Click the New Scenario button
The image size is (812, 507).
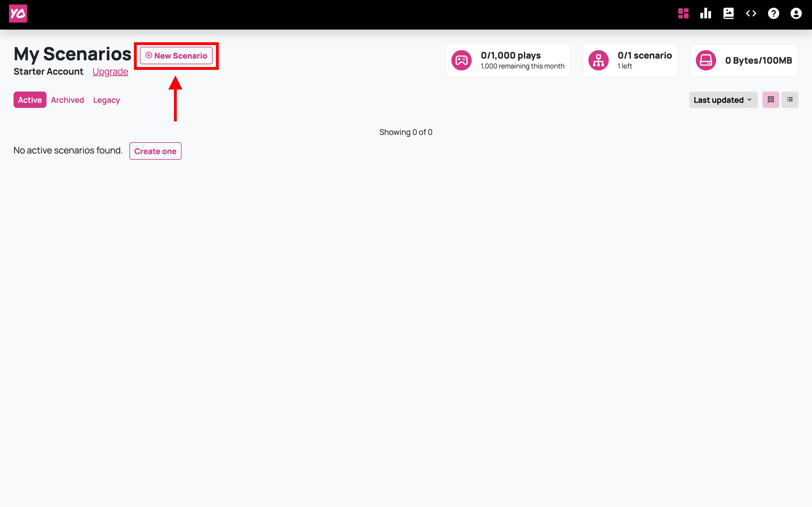(x=176, y=56)
